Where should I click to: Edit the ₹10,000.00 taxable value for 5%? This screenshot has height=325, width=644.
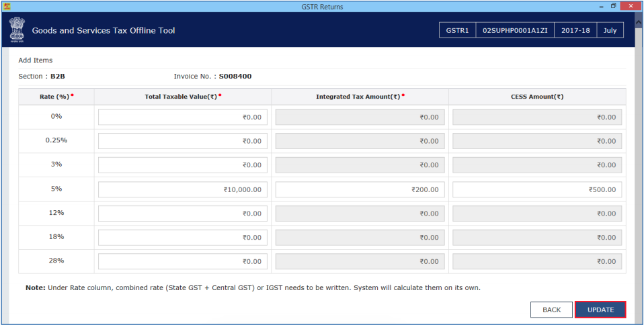182,189
